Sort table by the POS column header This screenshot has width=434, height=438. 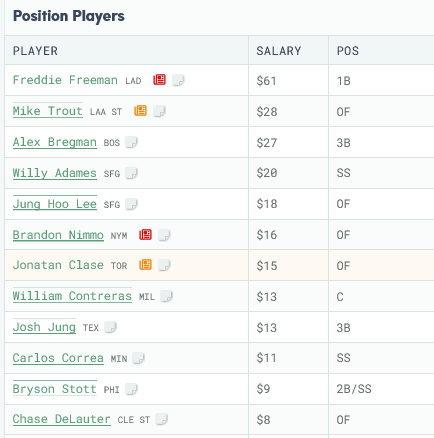click(348, 51)
